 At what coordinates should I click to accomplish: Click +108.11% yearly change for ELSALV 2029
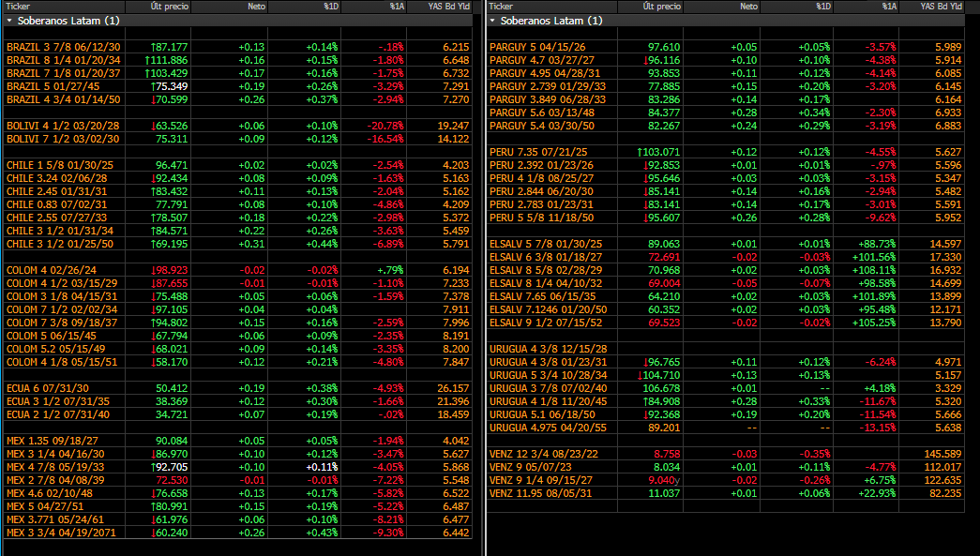coord(874,270)
